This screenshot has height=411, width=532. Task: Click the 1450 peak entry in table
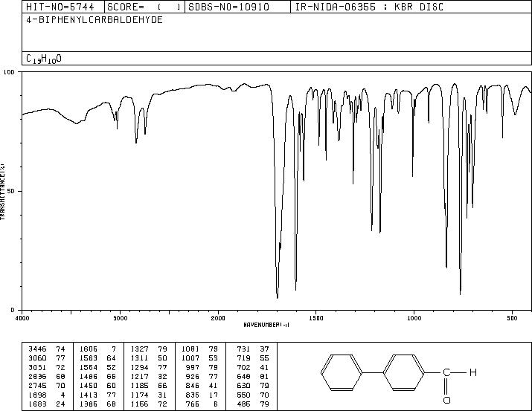tap(97, 386)
